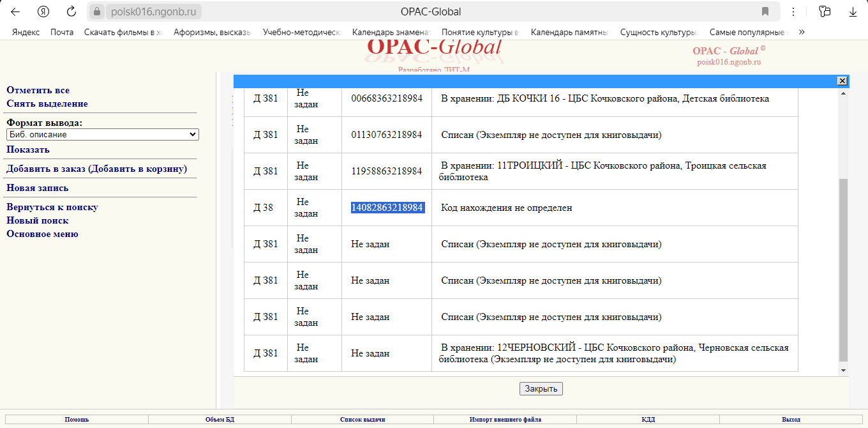Close the popup with X icon
This screenshot has width=868, height=428.
tap(842, 80)
